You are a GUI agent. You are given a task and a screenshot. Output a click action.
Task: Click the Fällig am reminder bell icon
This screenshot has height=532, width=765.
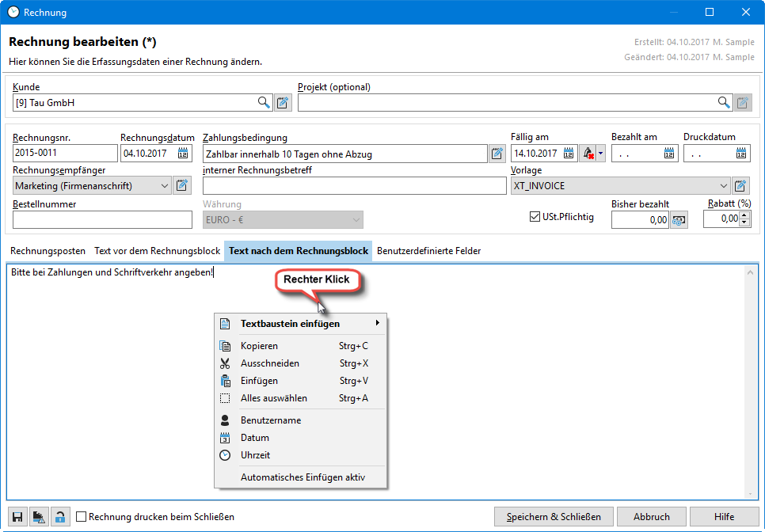[x=588, y=154]
